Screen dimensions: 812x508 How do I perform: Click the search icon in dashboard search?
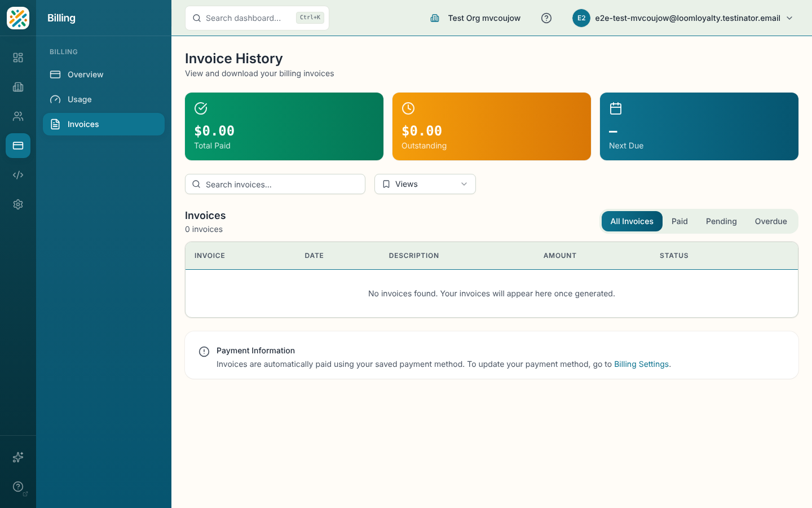tap(197, 18)
